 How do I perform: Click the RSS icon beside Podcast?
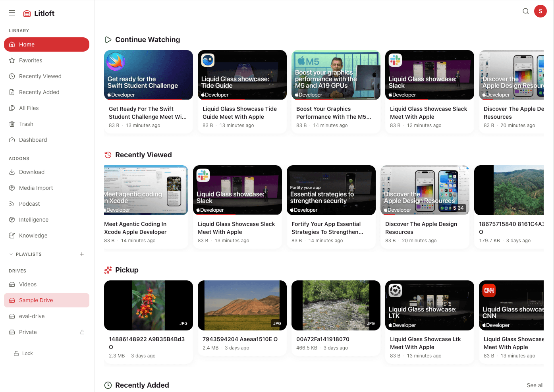click(x=12, y=204)
